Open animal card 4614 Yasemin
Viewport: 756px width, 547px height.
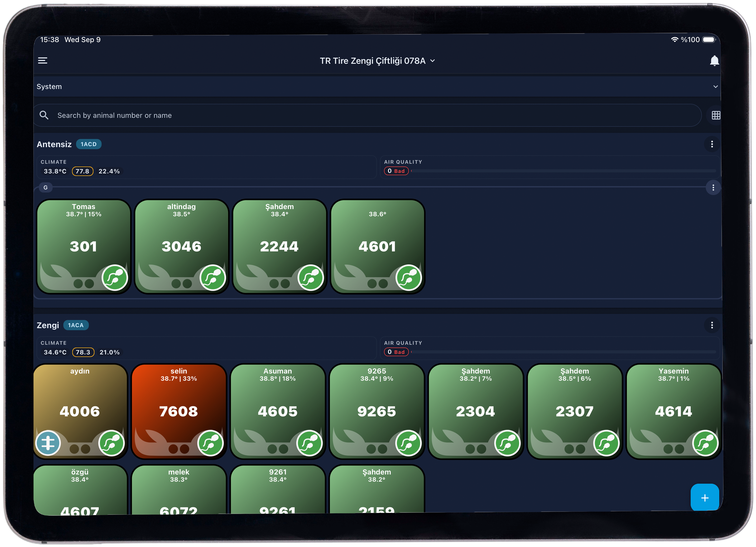click(674, 411)
